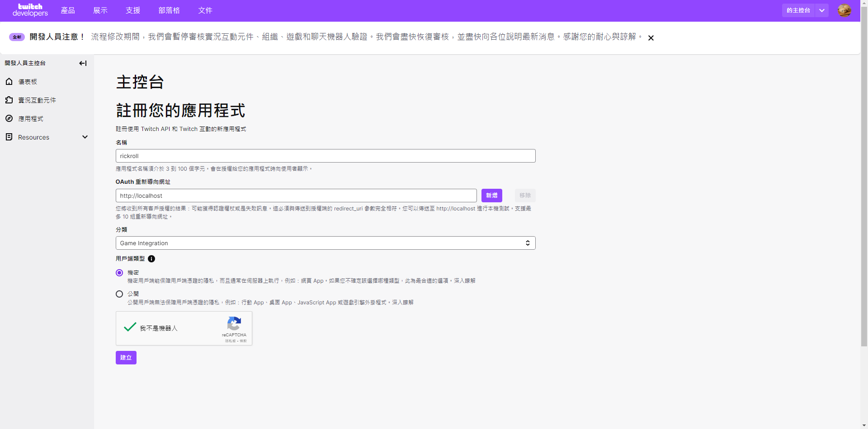Open the user avatar menu
The width and height of the screenshot is (868, 429).
844,10
